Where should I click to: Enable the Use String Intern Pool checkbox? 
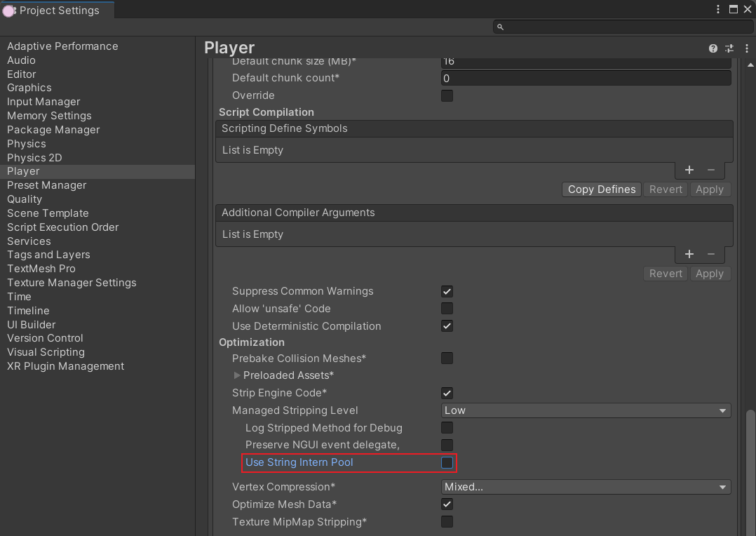click(447, 462)
